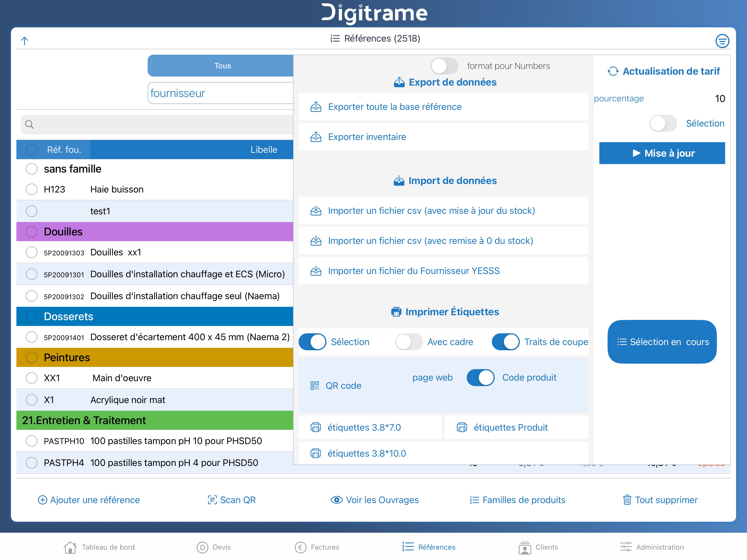Open the Administration tab

tap(651, 547)
